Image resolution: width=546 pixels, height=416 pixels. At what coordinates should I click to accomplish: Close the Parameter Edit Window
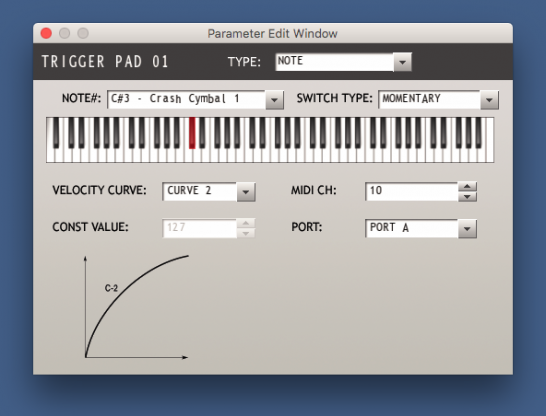click(46, 33)
